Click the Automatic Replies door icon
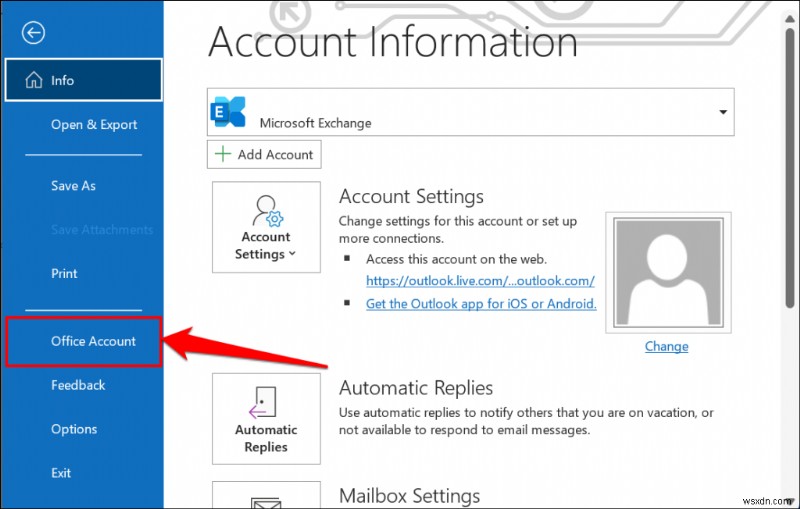This screenshot has height=509, width=800. click(262, 402)
